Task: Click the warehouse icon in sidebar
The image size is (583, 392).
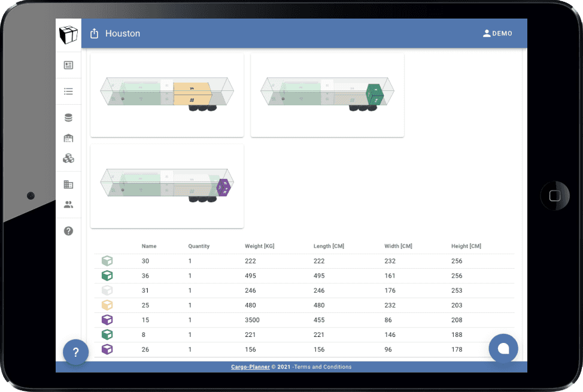Action: coord(68,138)
